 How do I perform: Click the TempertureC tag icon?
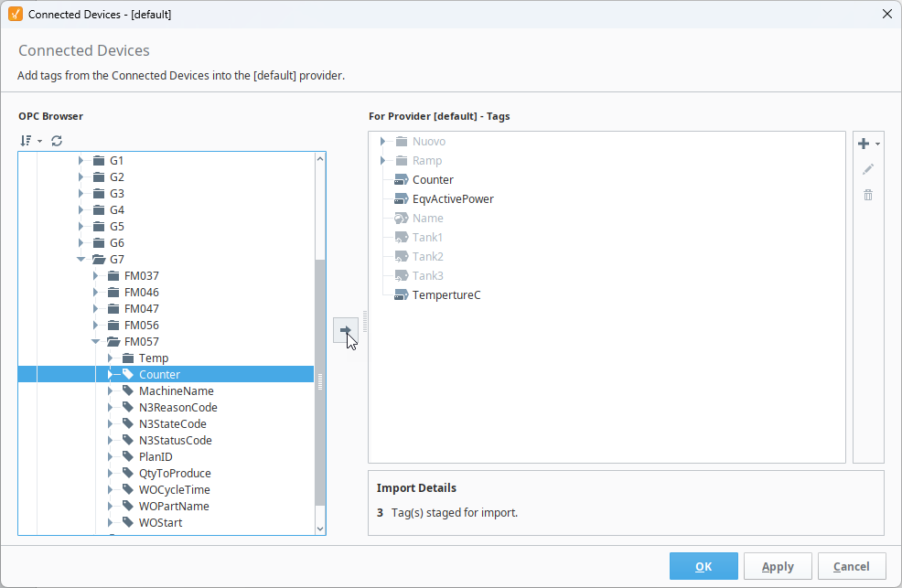pos(400,295)
